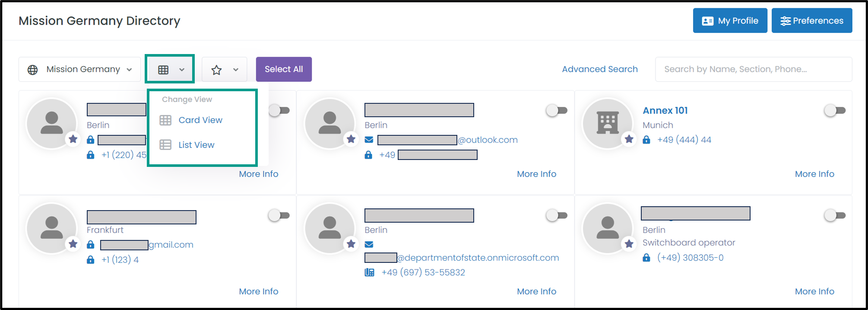Click the lock icon beside (+49) 308305-0
The image size is (868, 310).
tap(646, 258)
